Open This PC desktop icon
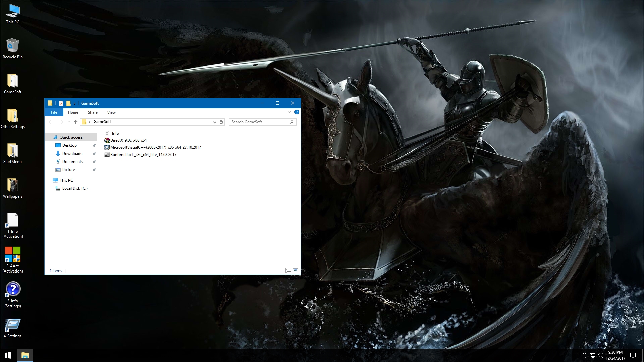 (13, 14)
